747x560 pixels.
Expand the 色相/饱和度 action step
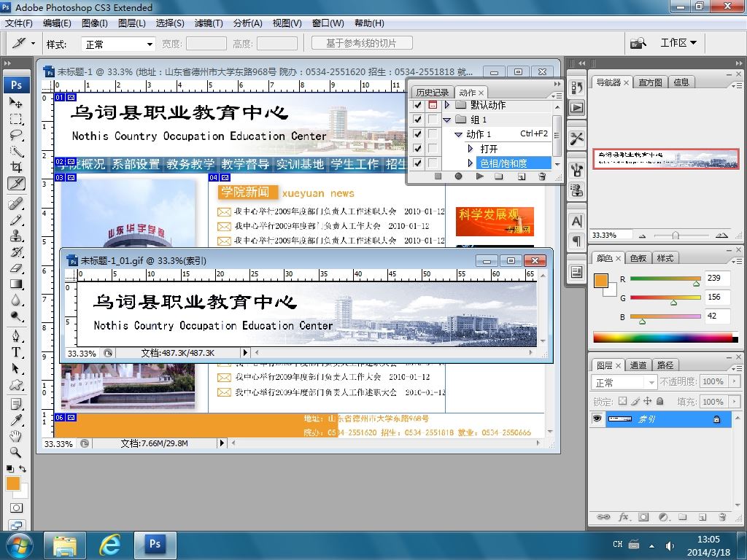click(x=471, y=163)
